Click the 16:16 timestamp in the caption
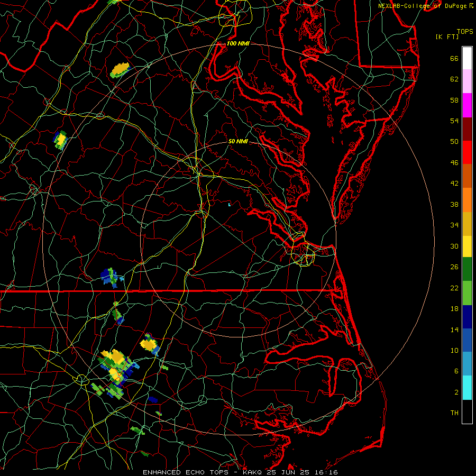 click(326, 472)
